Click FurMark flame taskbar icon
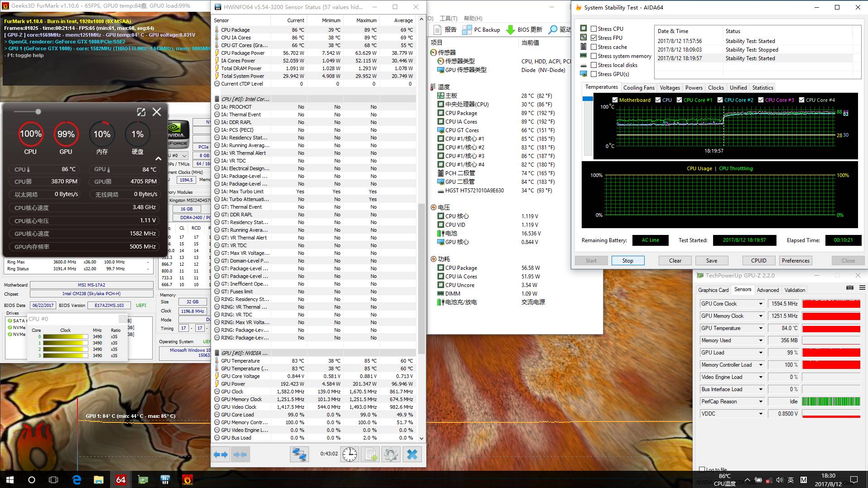The image size is (868, 488). click(188, 479)
